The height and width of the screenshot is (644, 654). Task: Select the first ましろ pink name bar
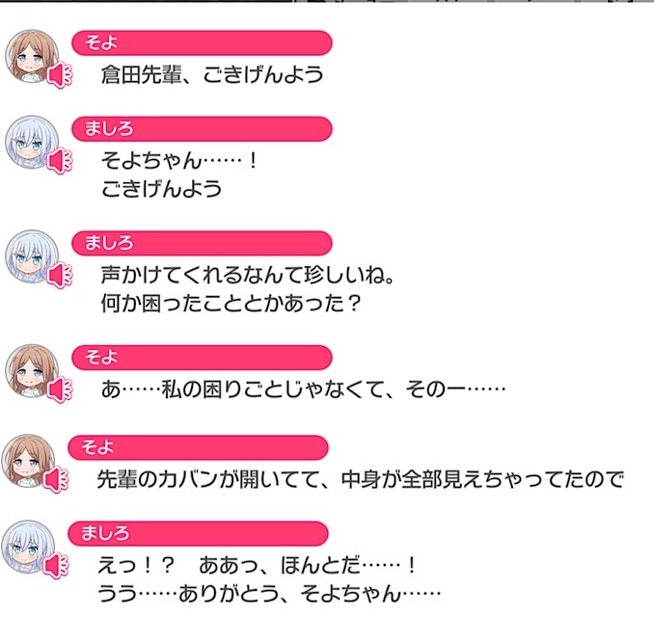pyautogui.click(x=202, y=129)
